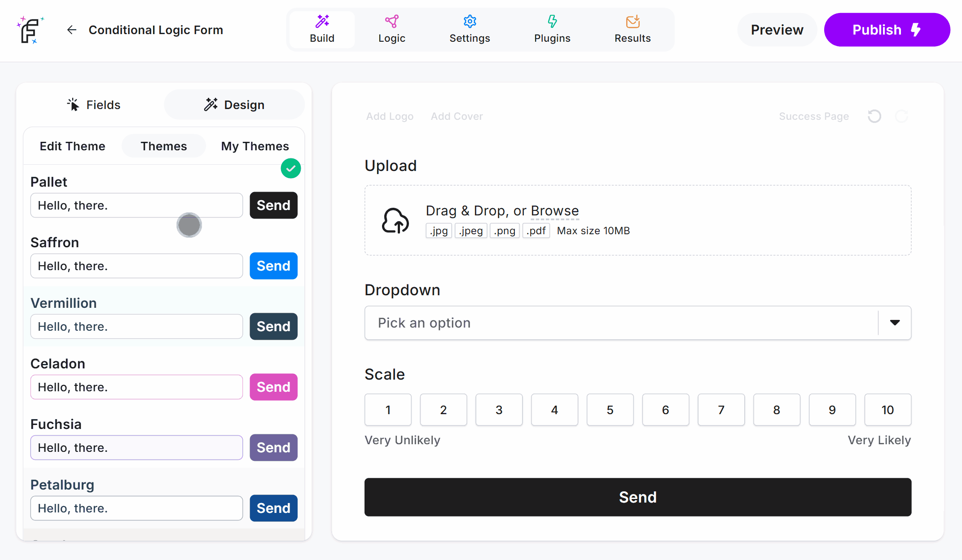
Task: Click the Pallet theme Send button
Action: pyautogui.click(x=273, y=206)
